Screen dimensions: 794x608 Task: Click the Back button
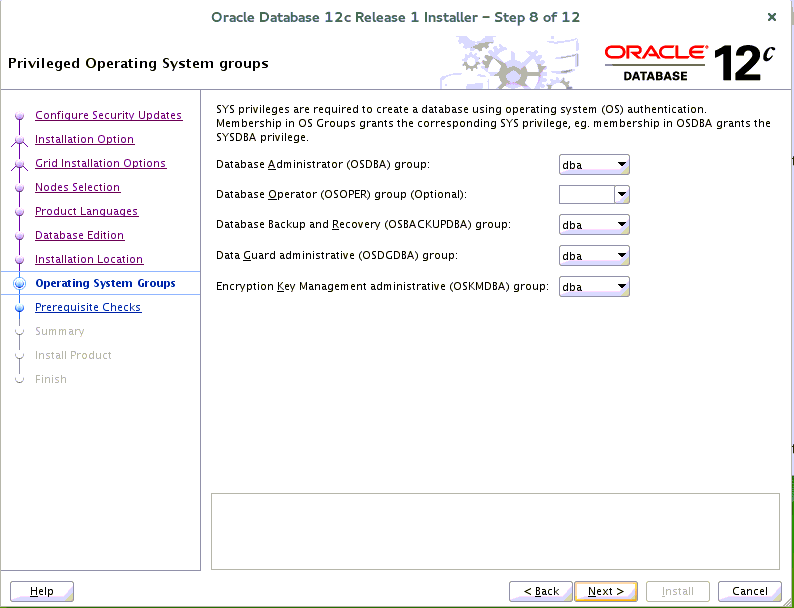pos(541,591)
